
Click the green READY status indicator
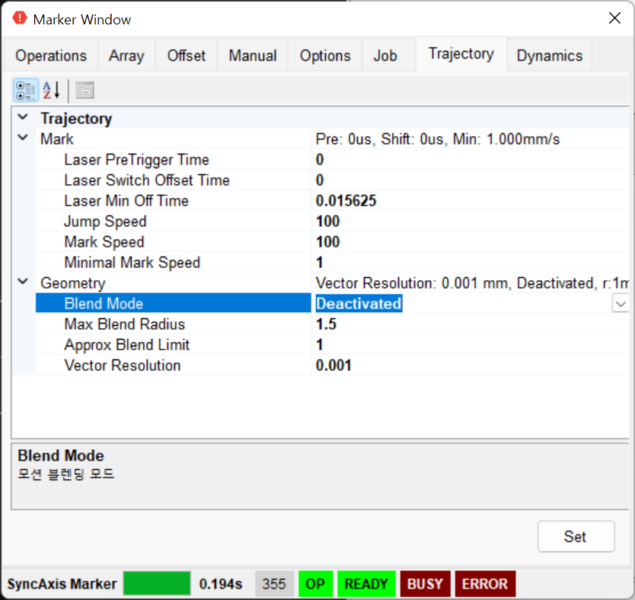pos(366,584)
